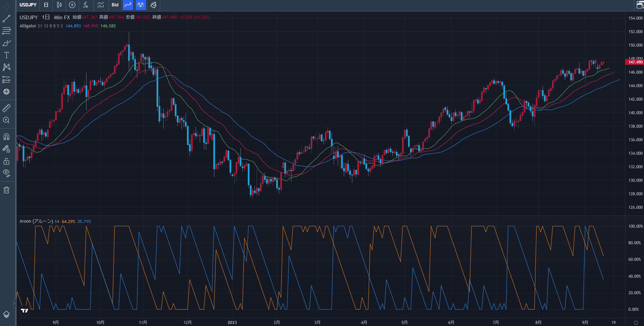This screenshot has width=644, height=326.
Task: Open the fx indicators menu
Action: (x=86, y=5)
